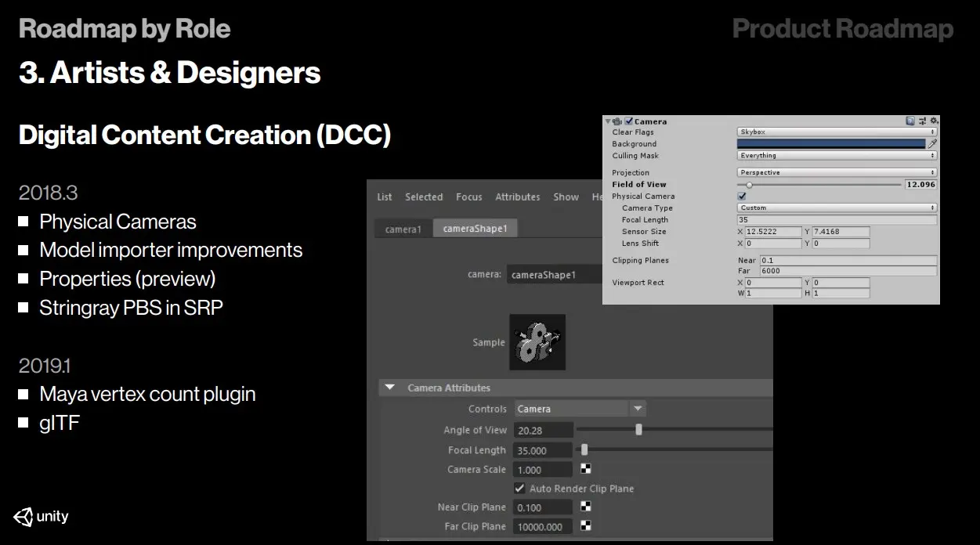Click the 'glTF' bullet text
The height and width of the screenshot is (545, 980).
click(x=60, y=424)
